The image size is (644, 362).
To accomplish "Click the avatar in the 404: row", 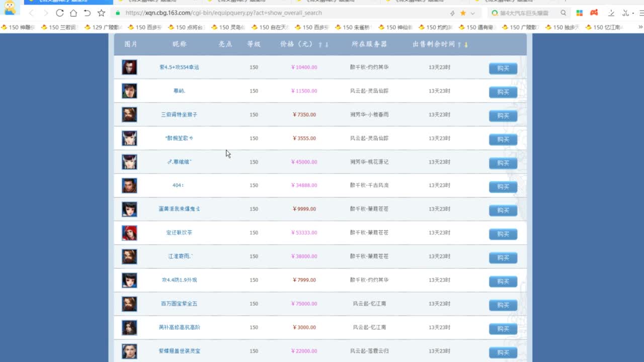I will click(x=129, y=186).
